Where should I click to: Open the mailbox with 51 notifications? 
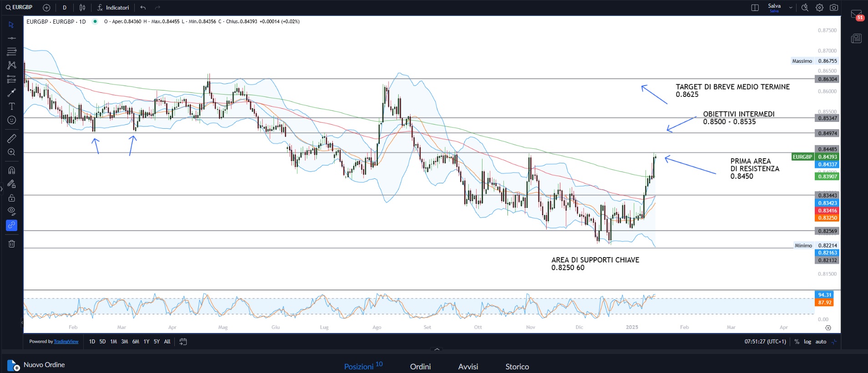856,15
